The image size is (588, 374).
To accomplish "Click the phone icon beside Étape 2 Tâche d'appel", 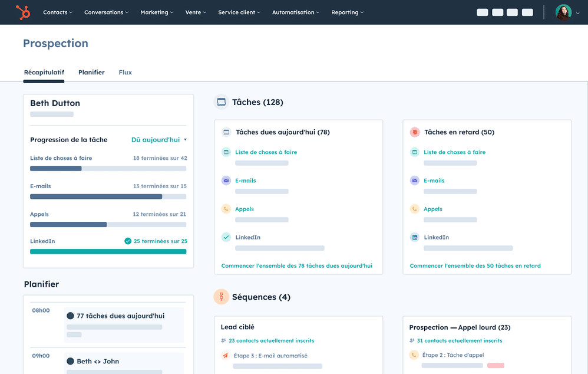I will point(413,355).
